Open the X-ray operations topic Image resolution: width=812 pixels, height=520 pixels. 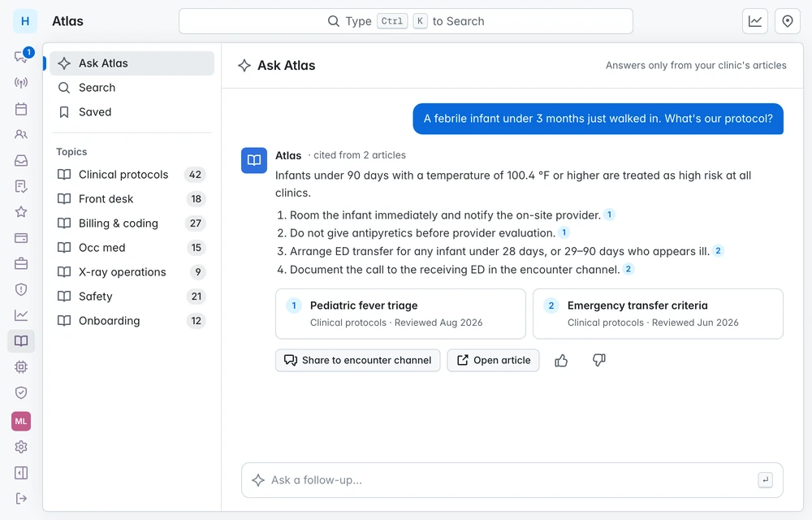point(132,272)
